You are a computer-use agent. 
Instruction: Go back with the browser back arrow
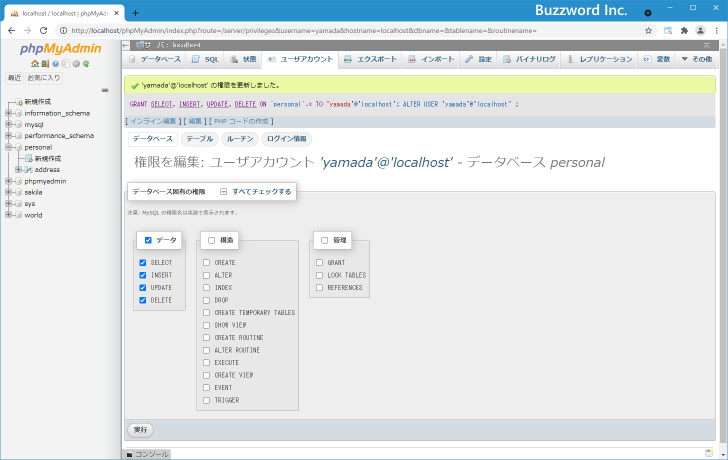coord(12,31)
